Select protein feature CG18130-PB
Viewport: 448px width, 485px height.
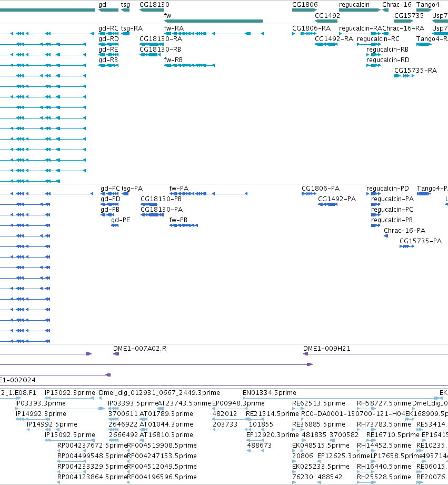point(149,204)
